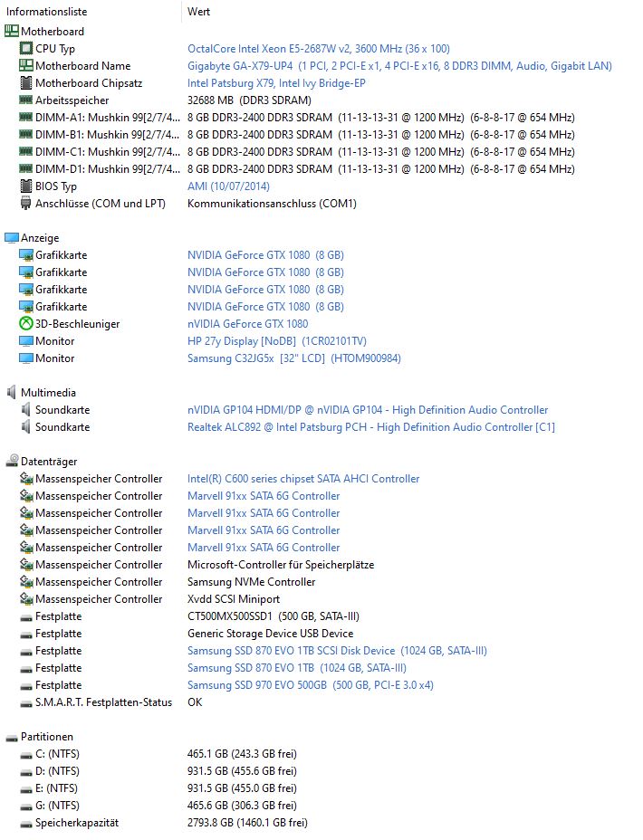Image resolution: width=643 pixels, height=840 pixels.
Task: Open the Samsung C32JG5x monitor link
Action: point(293,358)
